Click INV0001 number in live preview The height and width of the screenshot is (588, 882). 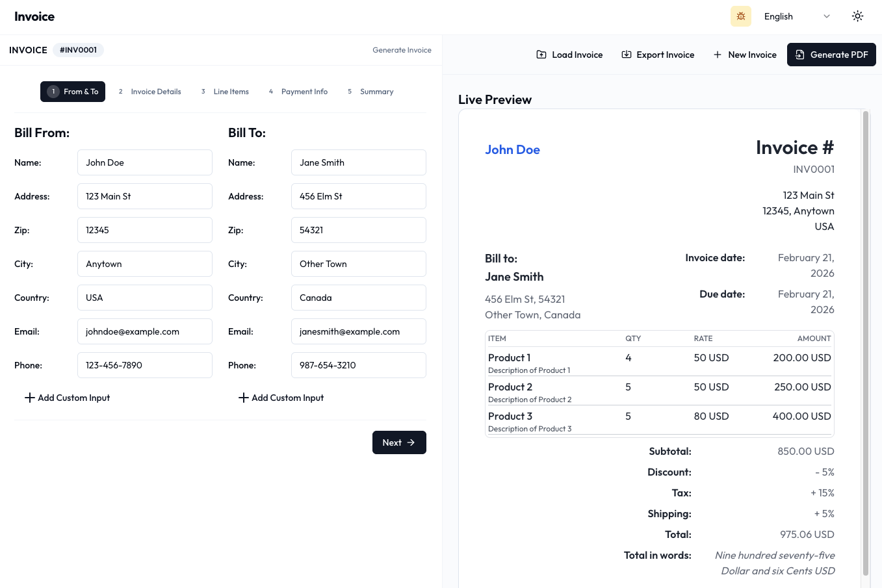(814, 169)
